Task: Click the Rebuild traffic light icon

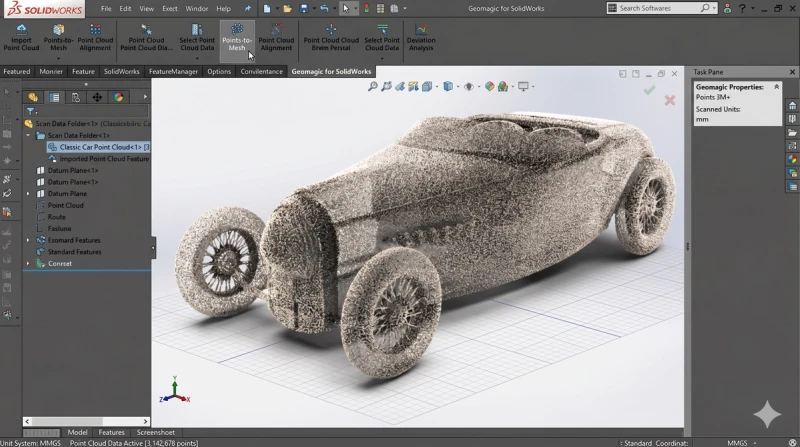Action: pyautogui.click(x=366, y=8)
